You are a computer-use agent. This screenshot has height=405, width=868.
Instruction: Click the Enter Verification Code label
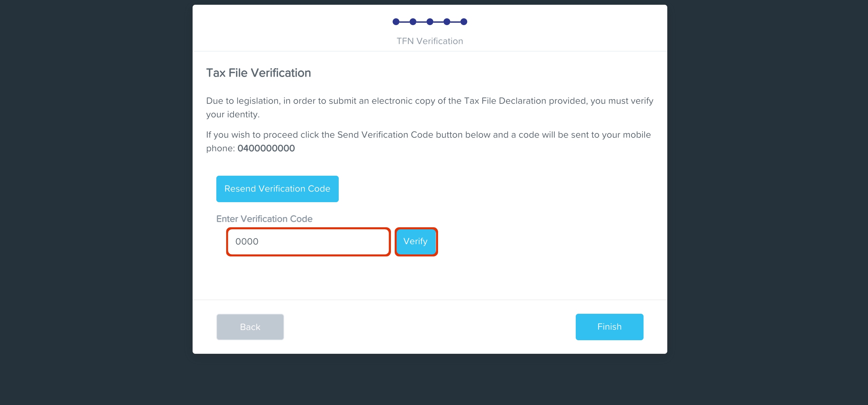264,219
